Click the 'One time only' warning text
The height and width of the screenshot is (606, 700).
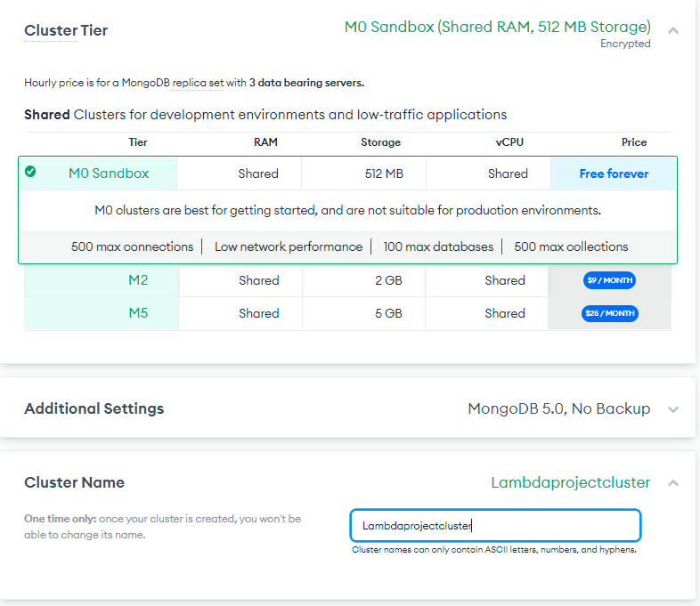click(x=162, y=527)
